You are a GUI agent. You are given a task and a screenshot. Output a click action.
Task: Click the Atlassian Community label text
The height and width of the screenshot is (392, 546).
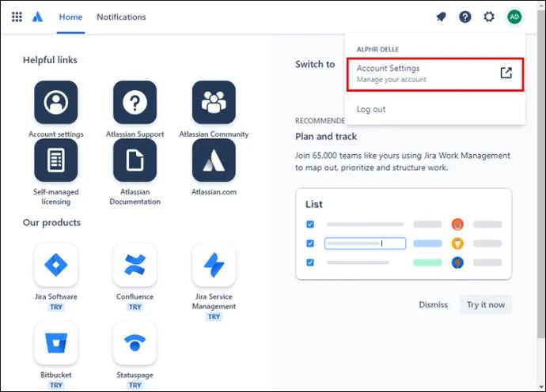pyautogui.click(x=214, y=134)
